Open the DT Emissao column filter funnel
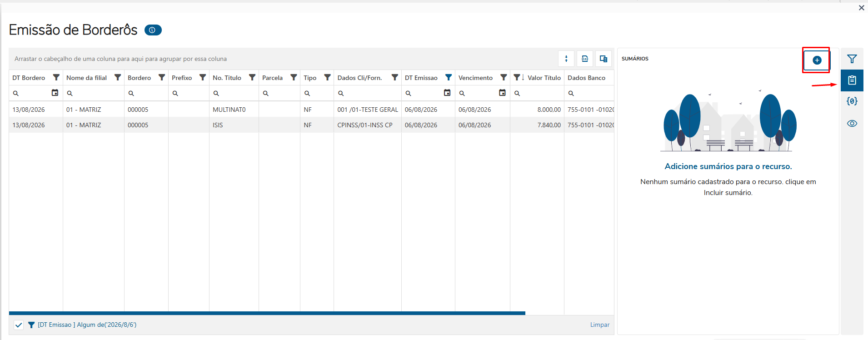 click(449, 77)
